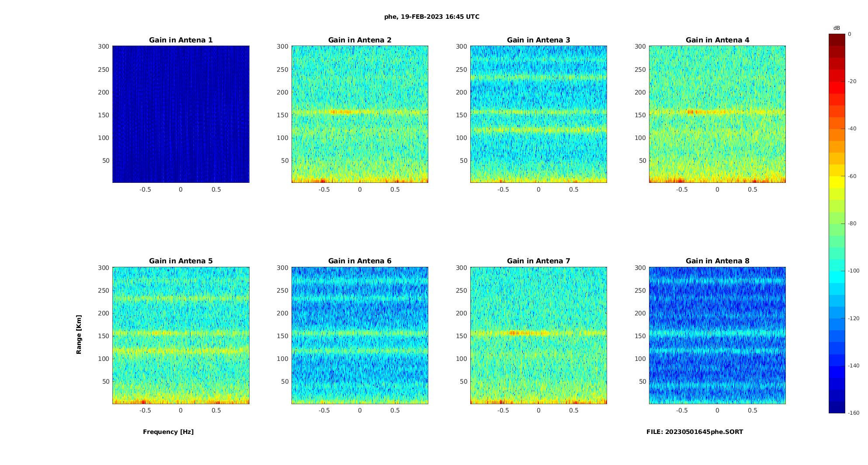The image size is (868, 465).
Task: Select the Gain in Antena 6 plot
Action: (x=360, y=335)
